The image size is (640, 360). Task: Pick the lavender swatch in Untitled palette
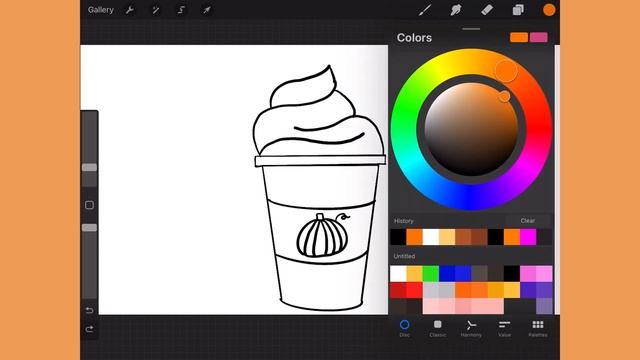click(x=544, y=306)
